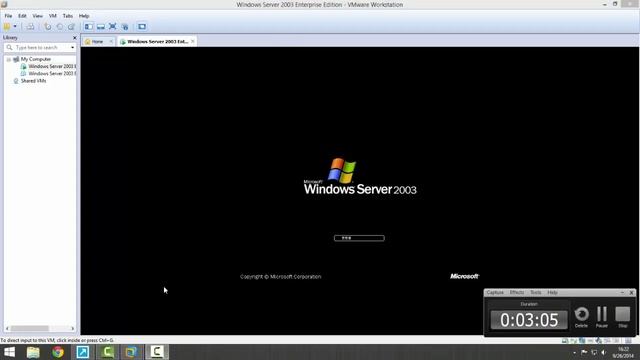Click the suspend/power yellow toolbar icon
640x360 pixels.
[x=7, y=27]
